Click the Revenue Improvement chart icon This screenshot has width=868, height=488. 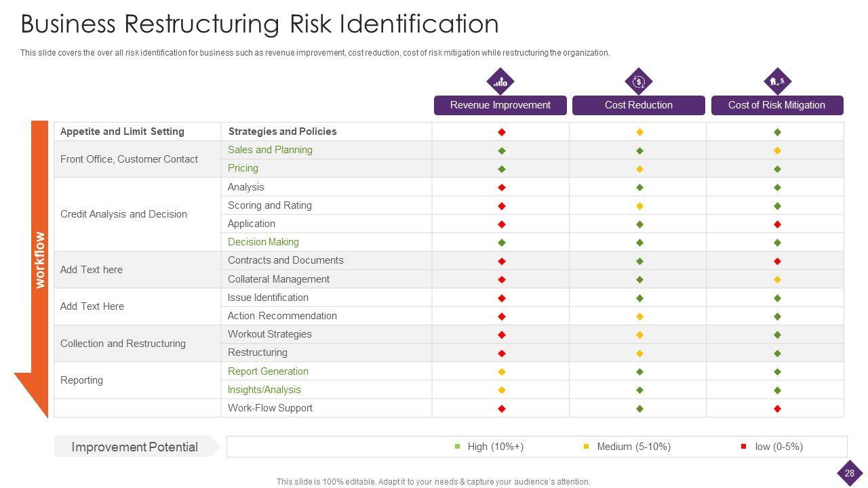(500, 82)
